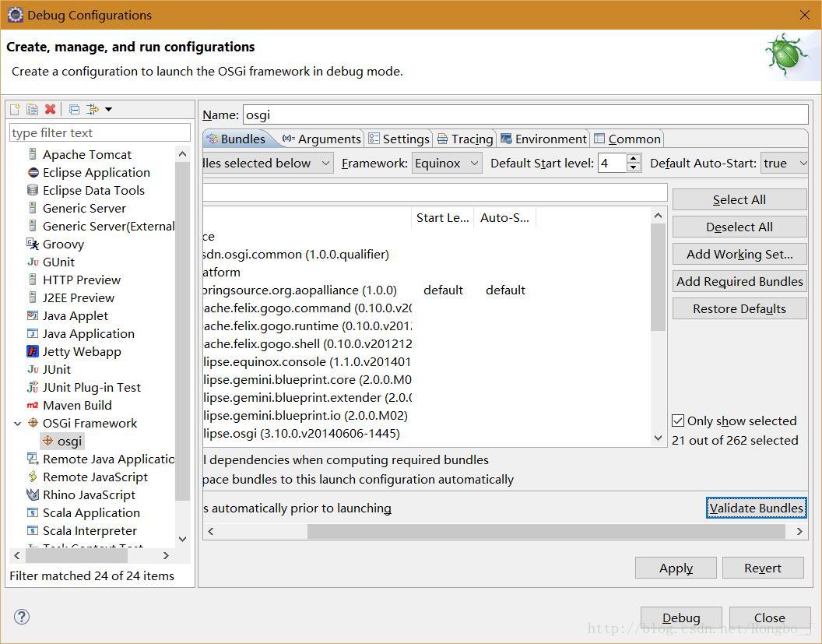Click the Collapse All icon
The width and height of the screenshot is (822, 644).
pyautogui.click(x=74, y=109)
